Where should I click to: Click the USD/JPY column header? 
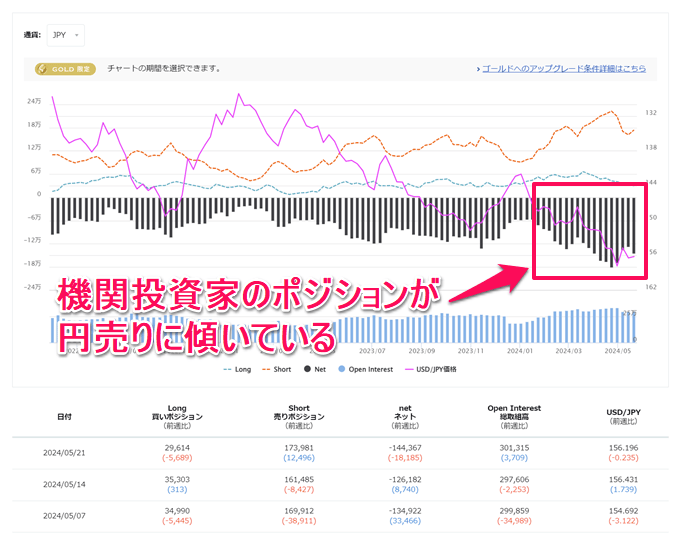coord(623,416)
